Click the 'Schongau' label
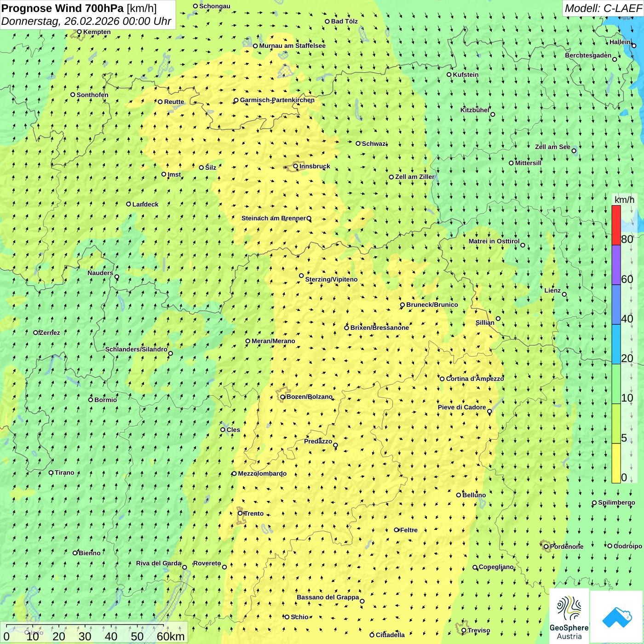Viewport: 644px width, 644px height. pyautogui.click(x=214, y=6)
